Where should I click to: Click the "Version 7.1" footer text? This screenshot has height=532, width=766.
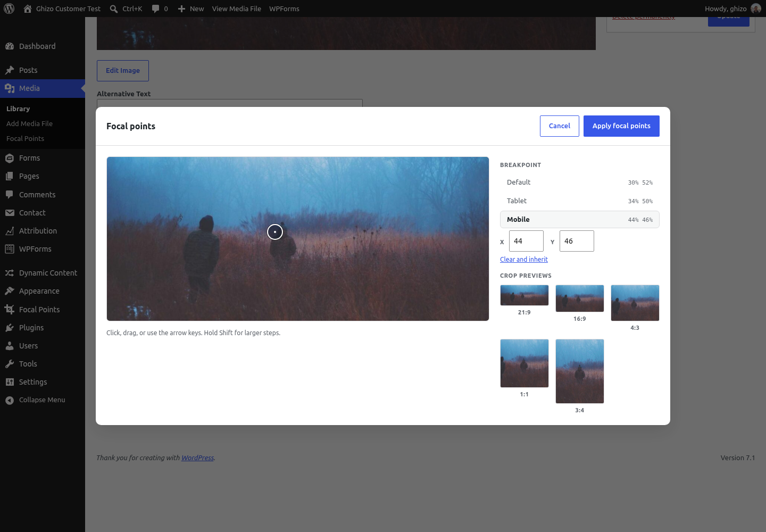pos(738,458)
